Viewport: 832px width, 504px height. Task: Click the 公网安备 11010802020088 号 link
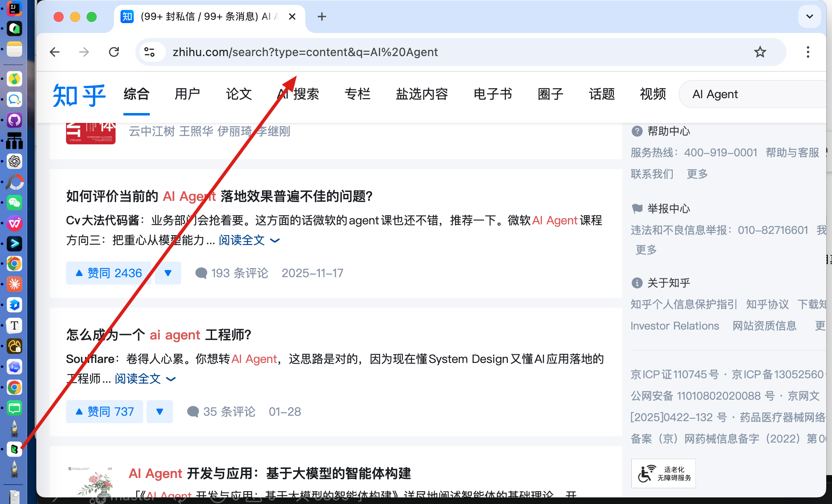[702, 396]
